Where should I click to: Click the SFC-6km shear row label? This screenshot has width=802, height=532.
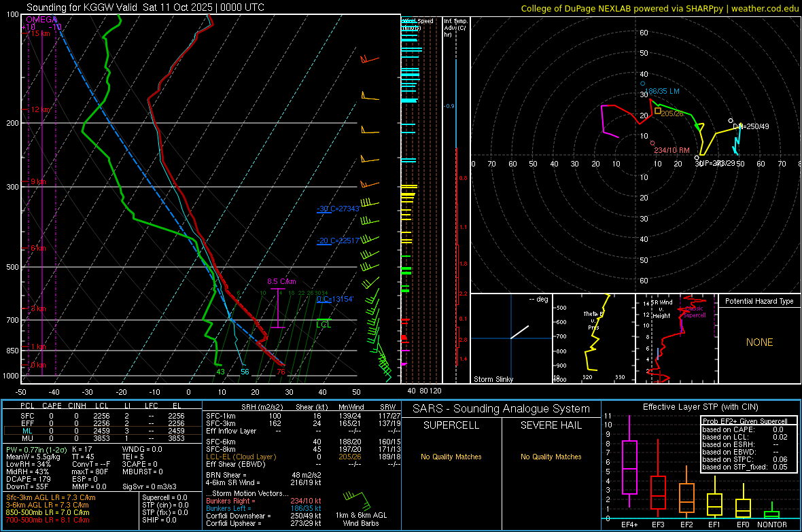tap(221, 442)
